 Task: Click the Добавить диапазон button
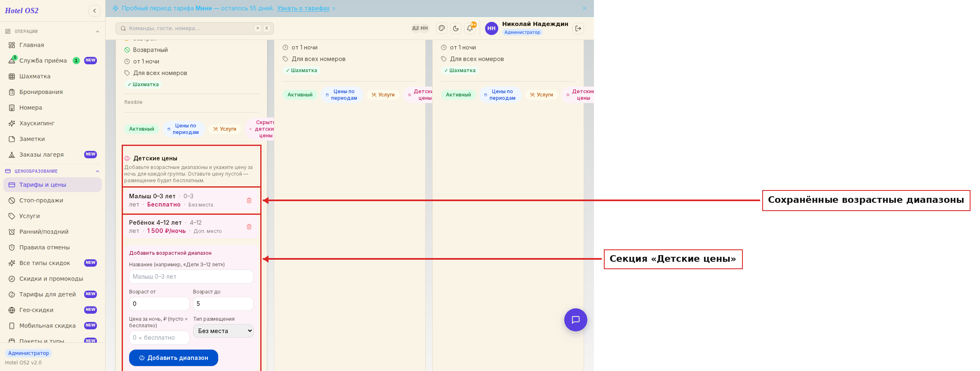coord(174,358)
